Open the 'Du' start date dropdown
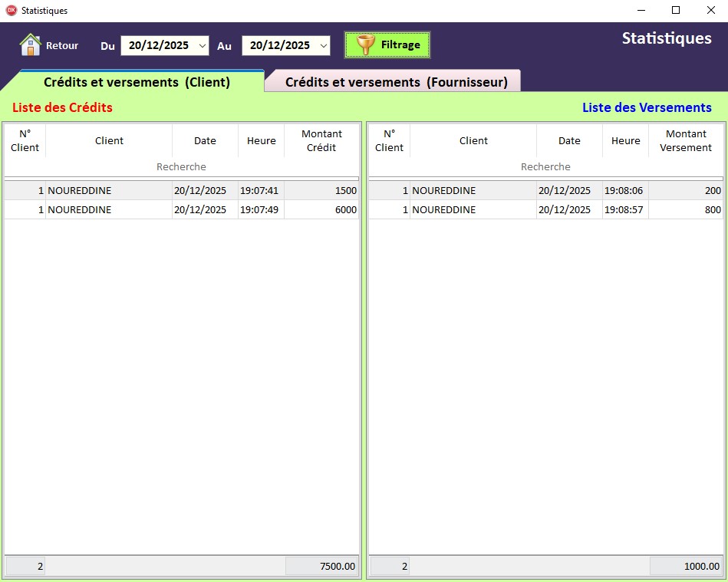728x582 pixels. [x=203, y=46]
